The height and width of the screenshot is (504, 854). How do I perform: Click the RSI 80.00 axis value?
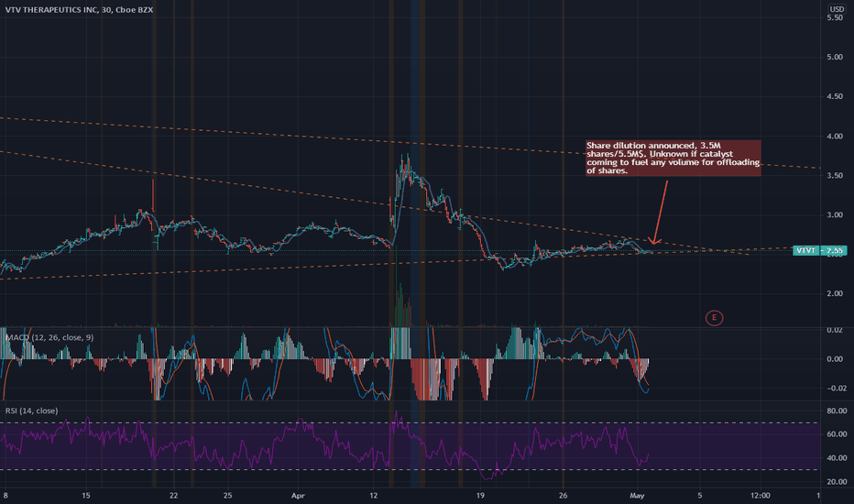pyautogui.click(x=836, y=411)
